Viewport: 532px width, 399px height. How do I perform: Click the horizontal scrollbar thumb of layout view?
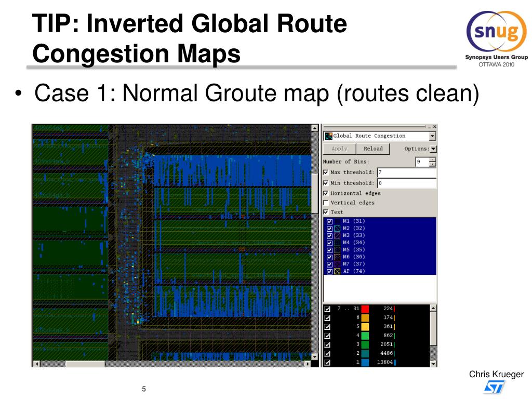(x=85, y=364)
